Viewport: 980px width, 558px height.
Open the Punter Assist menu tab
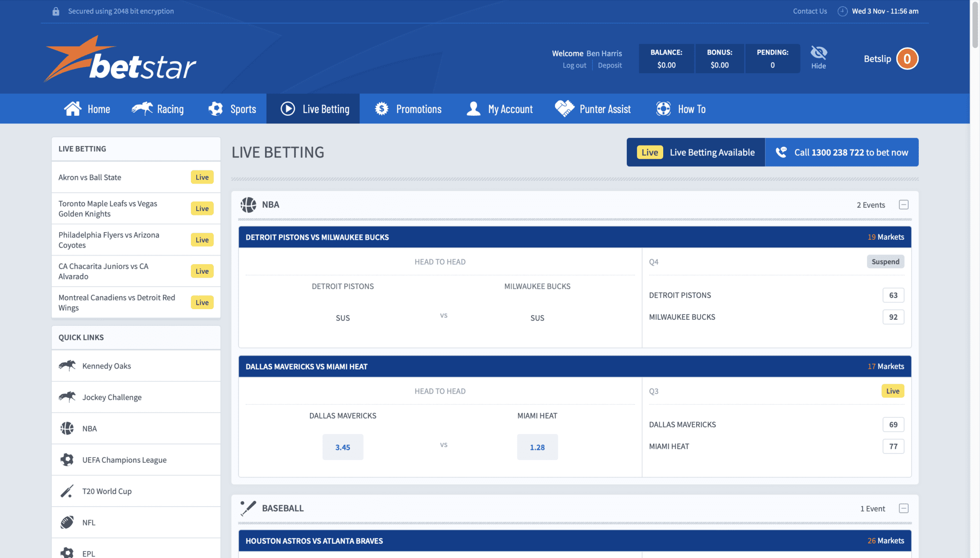(593, 109)
